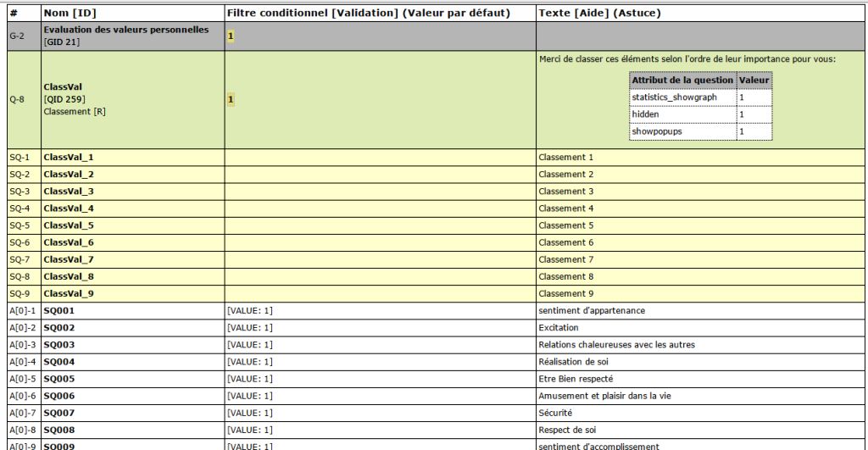868x450 pixels.
Task: Open the ClassVal question name with QID 259
Action: [x=63, y=87]
